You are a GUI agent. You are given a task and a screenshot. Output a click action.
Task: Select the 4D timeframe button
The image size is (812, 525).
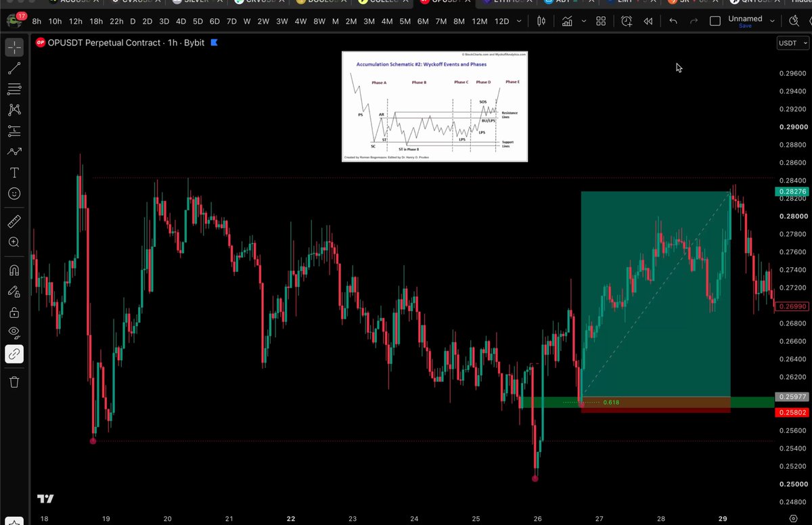click(x=181, y=21)
